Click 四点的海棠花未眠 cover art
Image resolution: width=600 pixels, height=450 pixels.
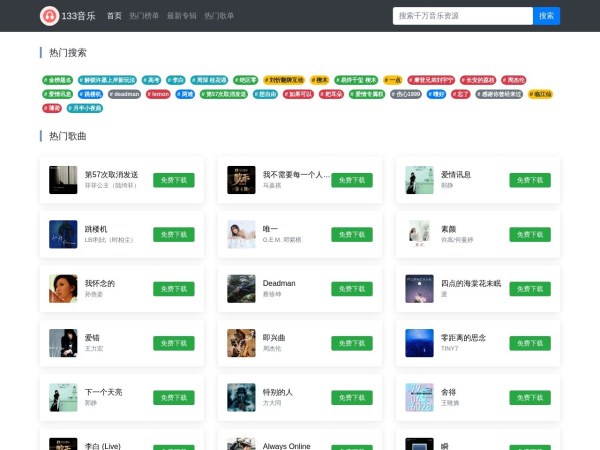(419, 289)
